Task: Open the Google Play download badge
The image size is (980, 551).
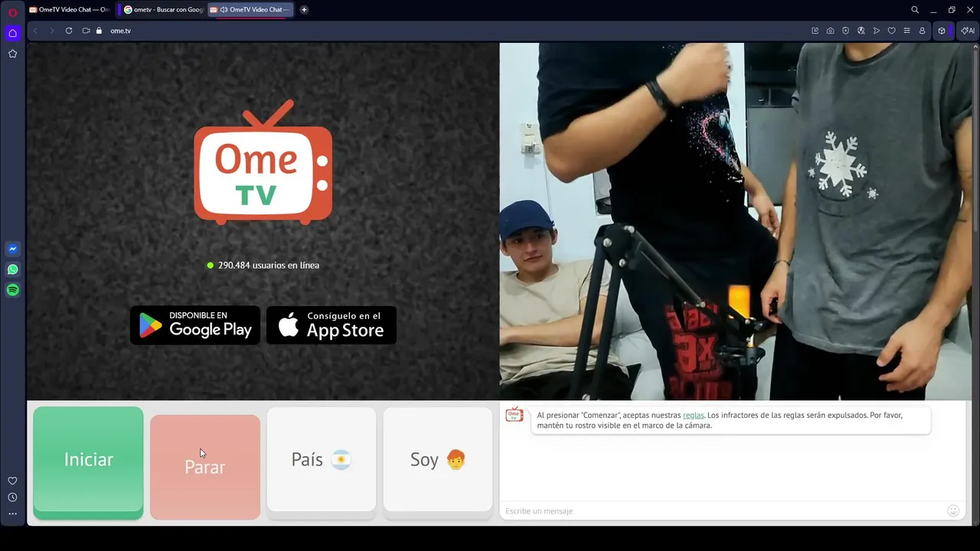Action: (x=195, y=325)
